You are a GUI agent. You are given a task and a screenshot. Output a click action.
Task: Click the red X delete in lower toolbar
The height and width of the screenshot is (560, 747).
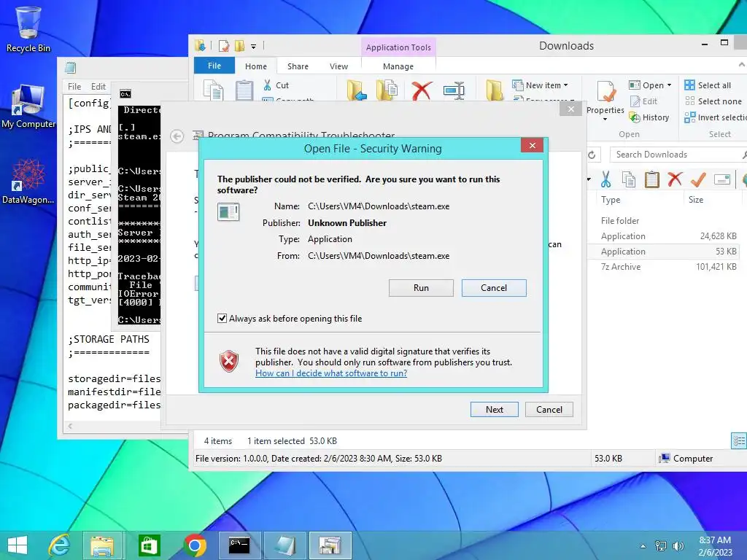pyautogui.click(x=675, y=179)
